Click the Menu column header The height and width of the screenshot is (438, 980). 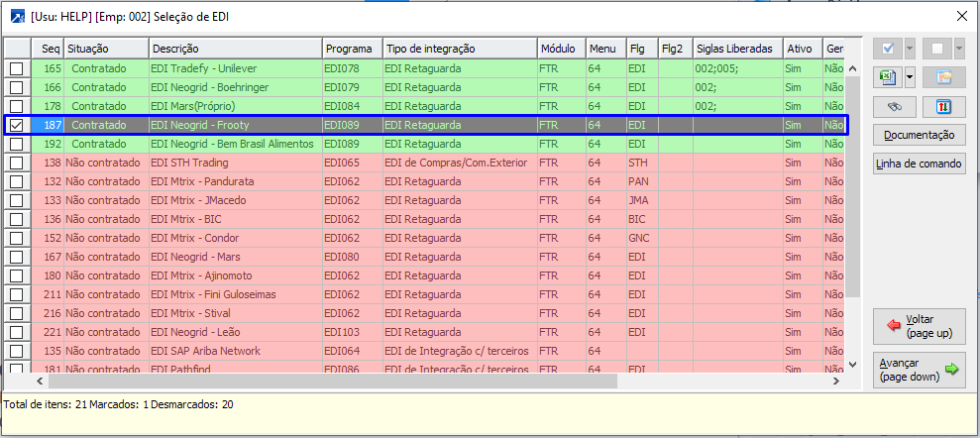[605, 49]
